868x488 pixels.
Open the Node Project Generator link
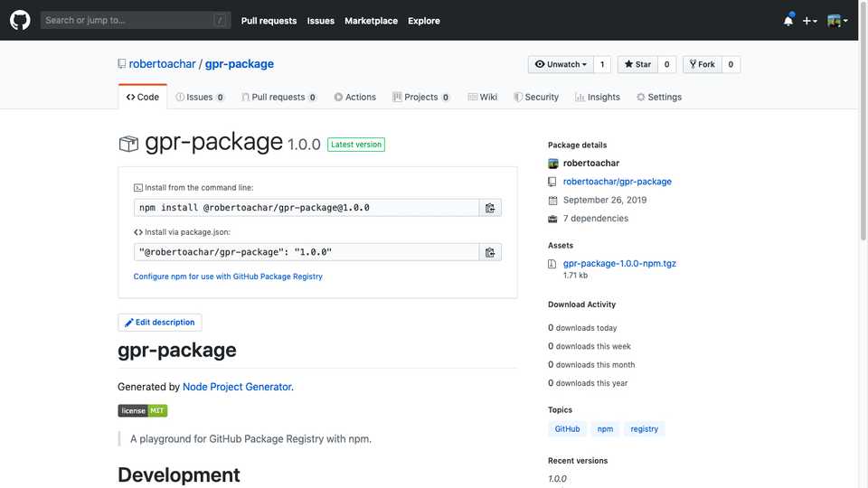[237, 387]
